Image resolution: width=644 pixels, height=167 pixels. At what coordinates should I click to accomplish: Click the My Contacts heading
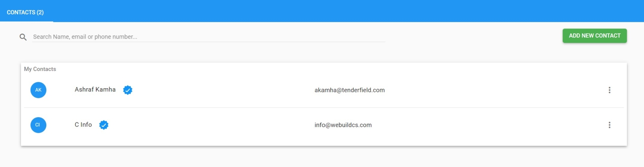click(x=40, y=69)
